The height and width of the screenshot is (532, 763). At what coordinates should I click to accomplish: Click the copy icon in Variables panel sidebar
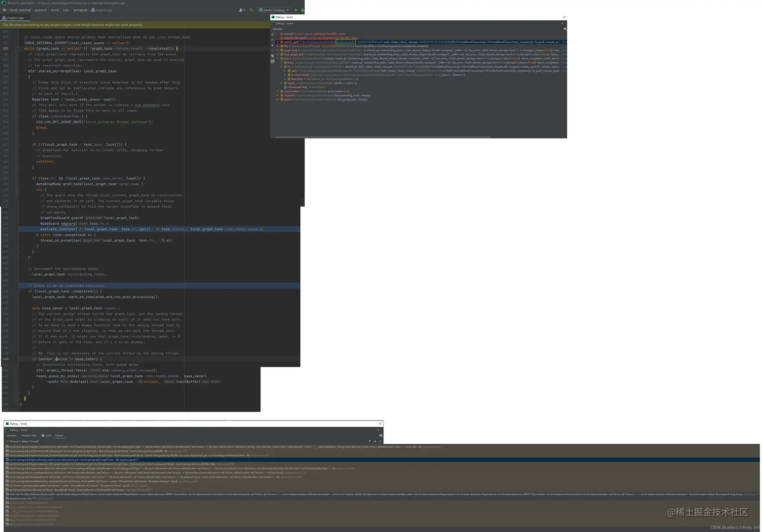click(x=272, y=55)
